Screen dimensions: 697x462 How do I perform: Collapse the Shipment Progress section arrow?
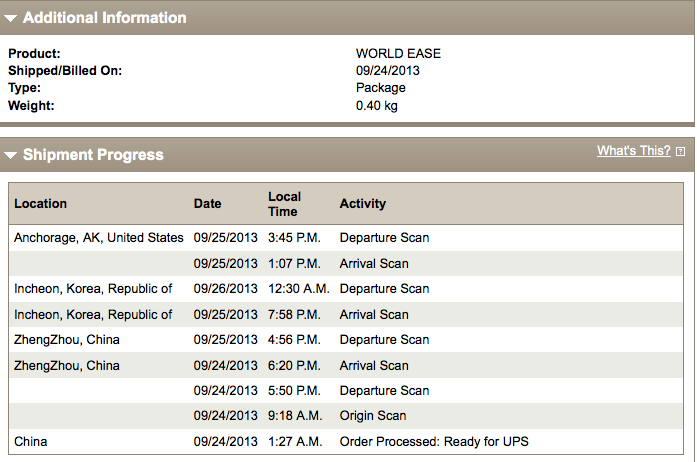click(11, 155)
